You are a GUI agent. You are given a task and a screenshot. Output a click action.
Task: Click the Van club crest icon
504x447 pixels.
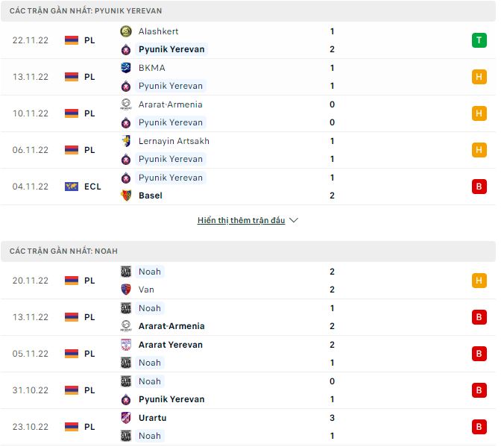pos(126,290)
